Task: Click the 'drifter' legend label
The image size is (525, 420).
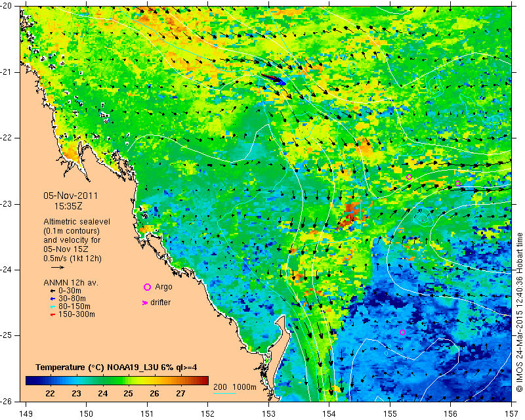Action: coord(160,303)
